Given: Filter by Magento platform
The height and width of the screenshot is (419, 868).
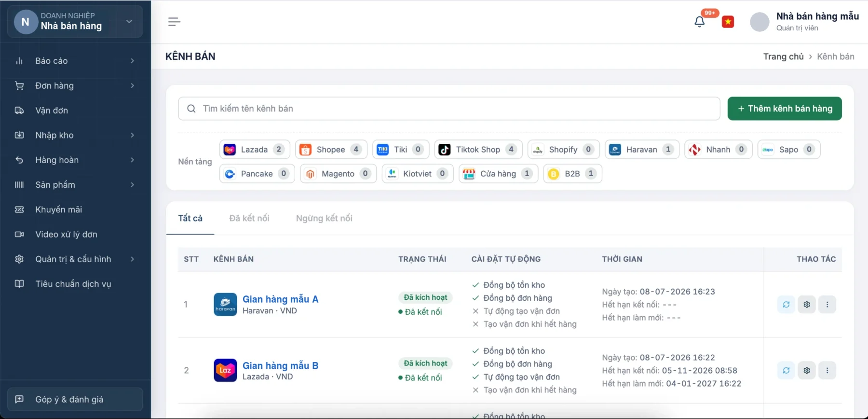Looking at the screenshot, I should 338,174.
